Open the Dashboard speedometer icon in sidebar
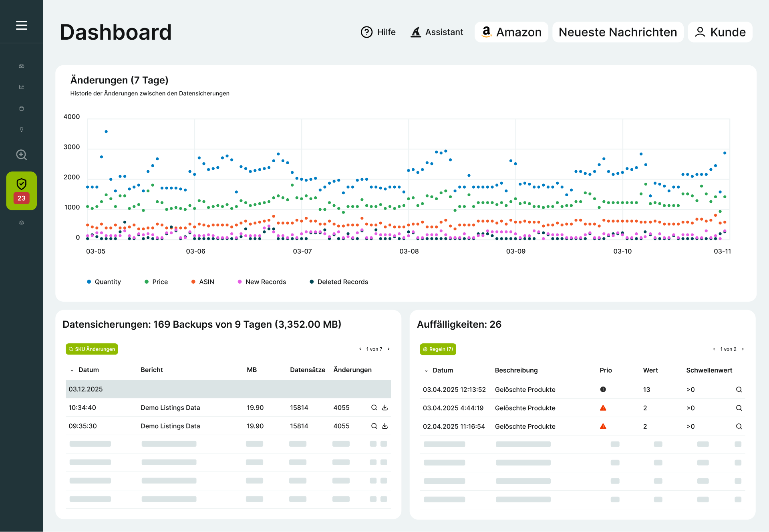Screen dimensions: 769x532 pos(22,66)
